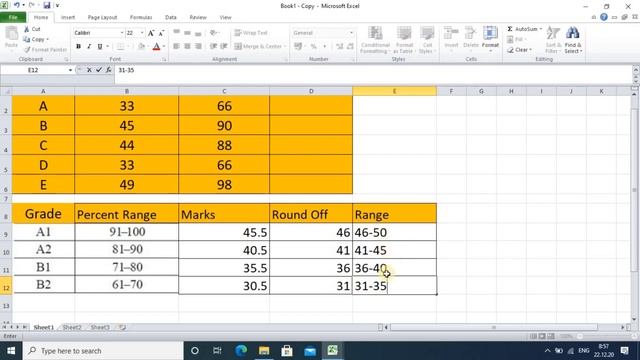Viewport: 640px width, 360px height.
Task: Click the Windows Start button
Action: (11, 351)
